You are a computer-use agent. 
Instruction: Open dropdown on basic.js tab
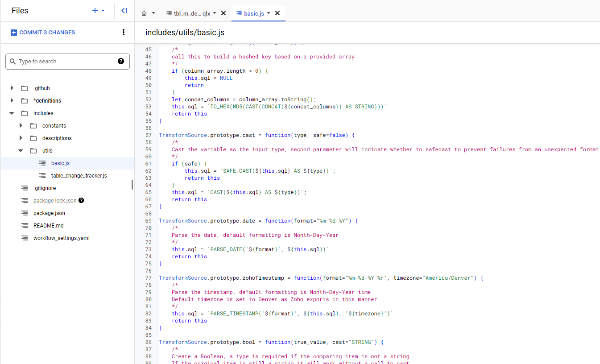pos(269,13)
